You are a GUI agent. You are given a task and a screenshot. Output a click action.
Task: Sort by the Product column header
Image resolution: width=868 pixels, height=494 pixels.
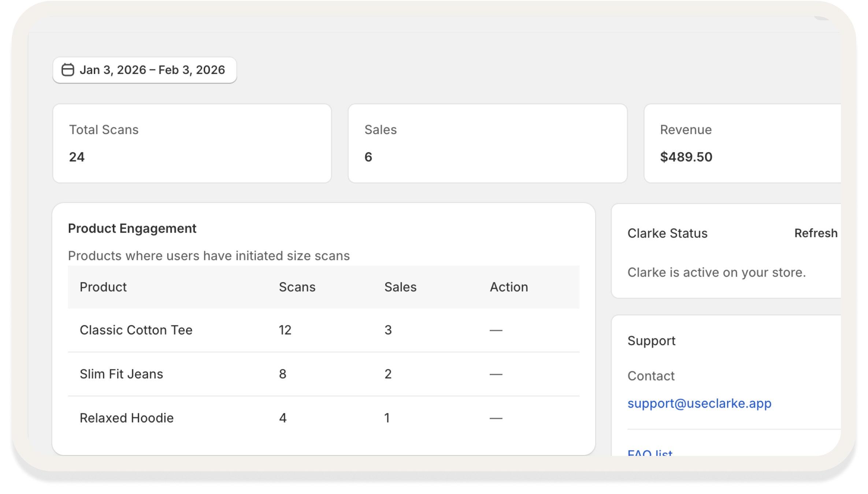[103, 287]
